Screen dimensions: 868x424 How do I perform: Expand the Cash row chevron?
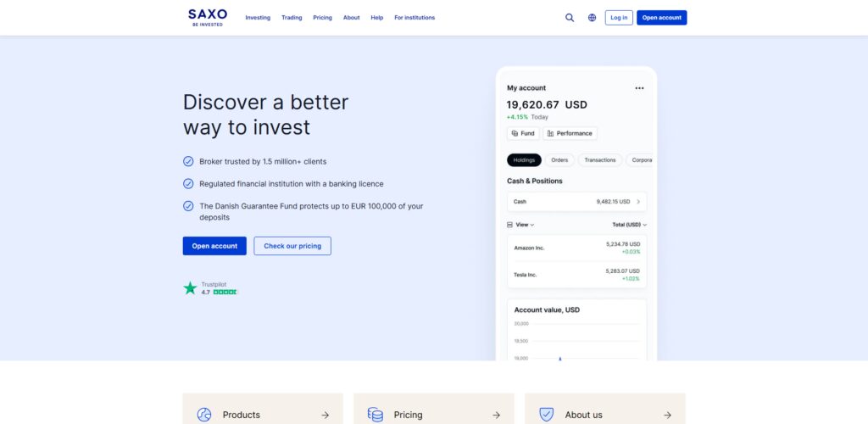pyautogui.click(x=638, y=202)
